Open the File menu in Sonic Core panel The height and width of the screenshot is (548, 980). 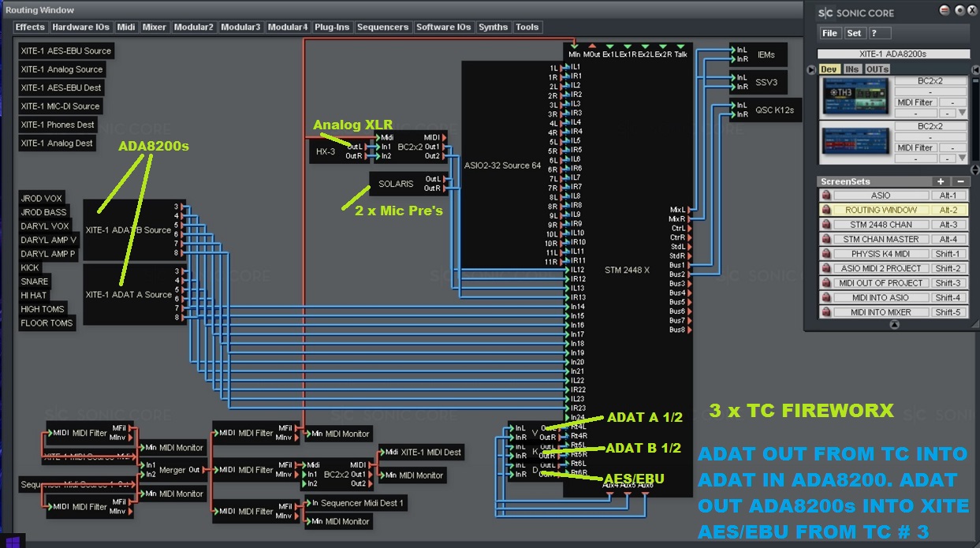pyautogui.click(x=829, y=33)
